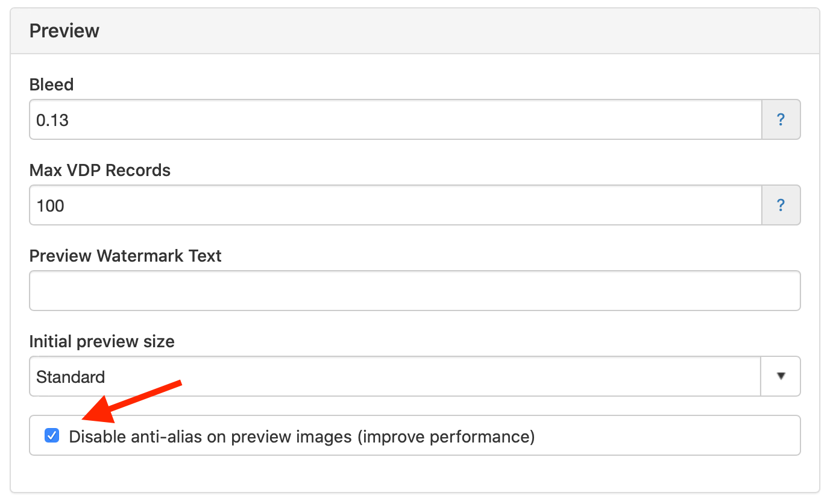Uncheck Disable anti-alias on preview images
Screen dimensions: 833x504
pyautogui.click(x=52, y=435)
